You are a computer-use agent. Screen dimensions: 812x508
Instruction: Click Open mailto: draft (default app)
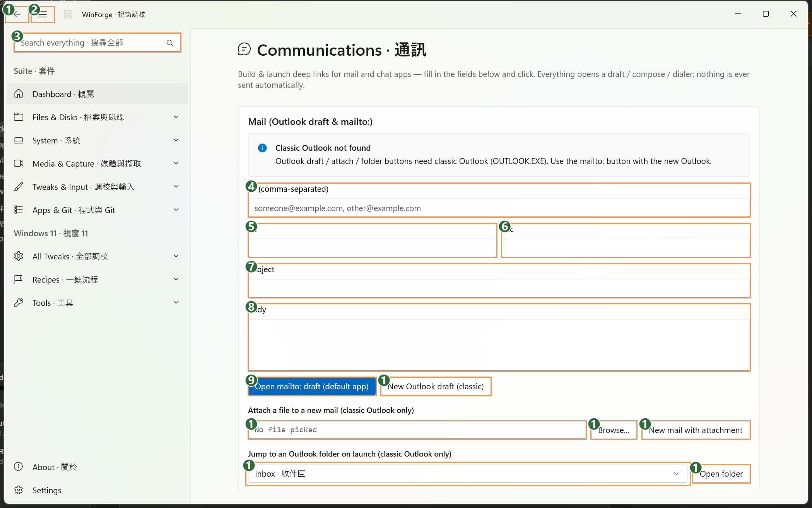(x=312, y=387)
